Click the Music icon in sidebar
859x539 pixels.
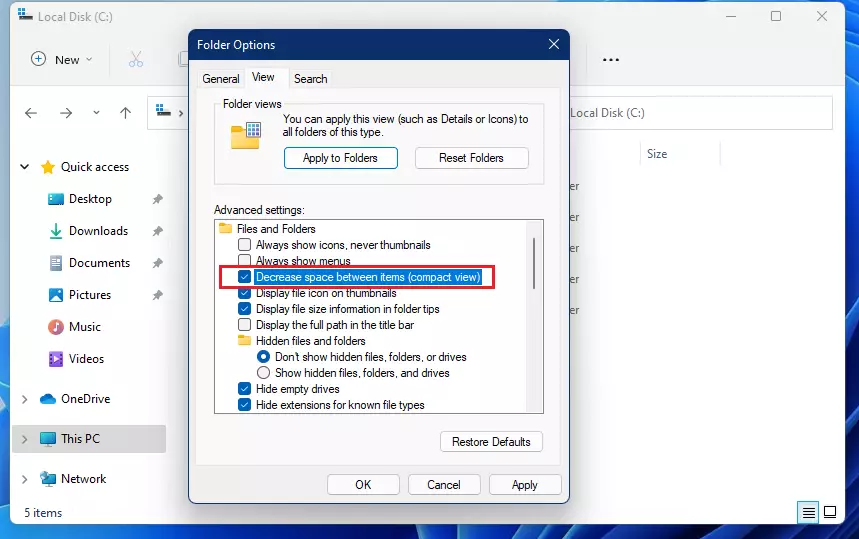[x=56, y=327]
